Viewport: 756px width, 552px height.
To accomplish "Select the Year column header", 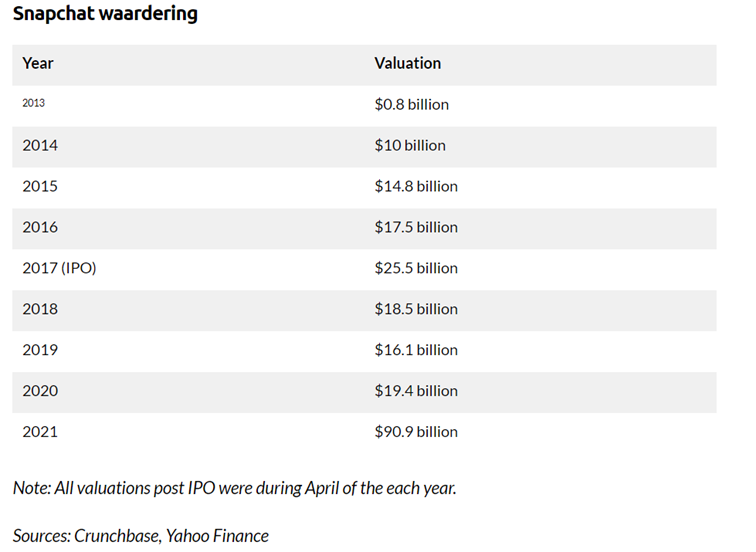I will pos(38,63).
